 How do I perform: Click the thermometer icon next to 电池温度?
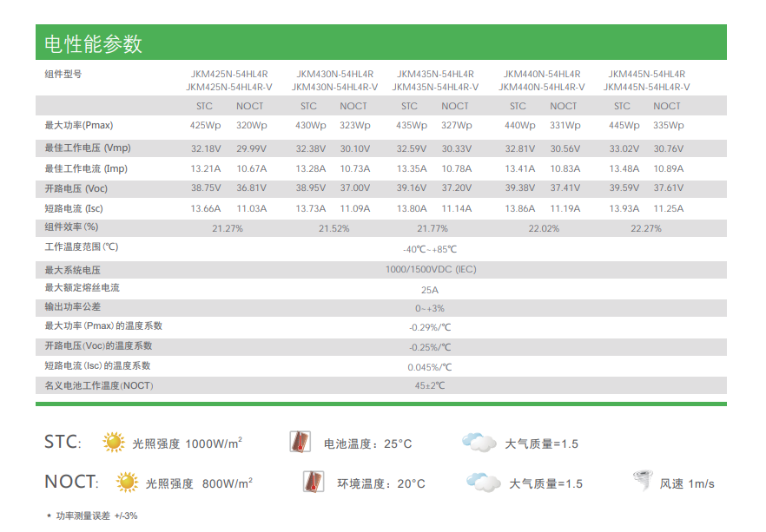click(x=300, y=443)
